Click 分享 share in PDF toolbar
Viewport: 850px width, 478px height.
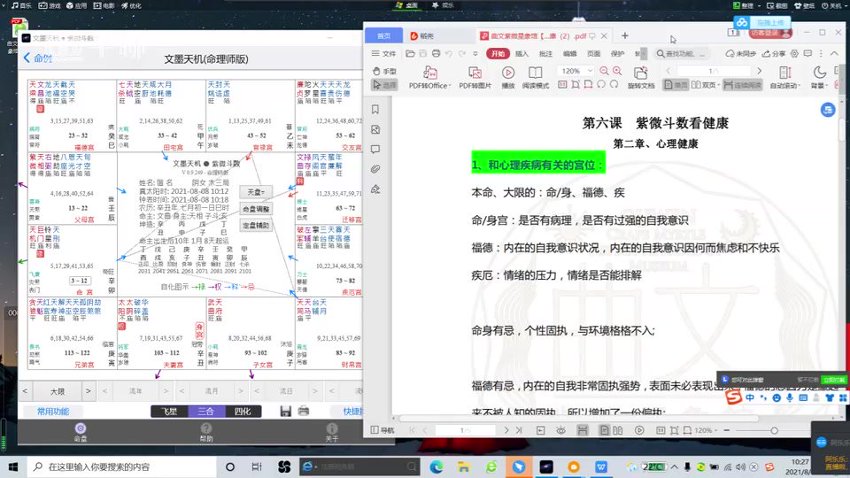(x=774, y=54)
